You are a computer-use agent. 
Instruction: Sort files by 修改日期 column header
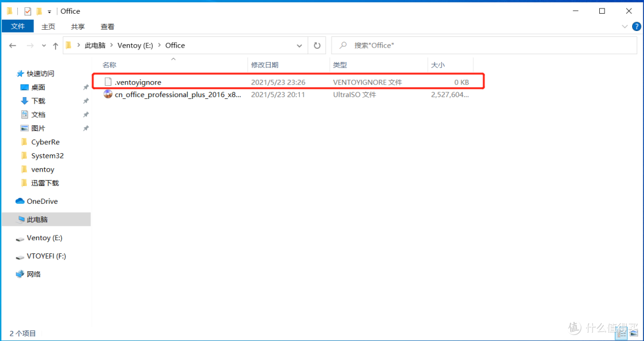[x=265, y=65]
